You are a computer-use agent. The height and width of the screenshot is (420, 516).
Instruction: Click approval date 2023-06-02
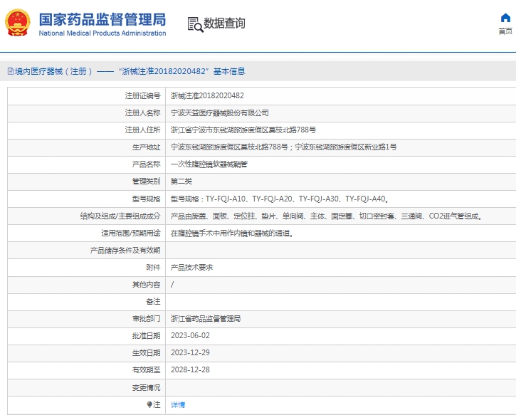(190, 335)
